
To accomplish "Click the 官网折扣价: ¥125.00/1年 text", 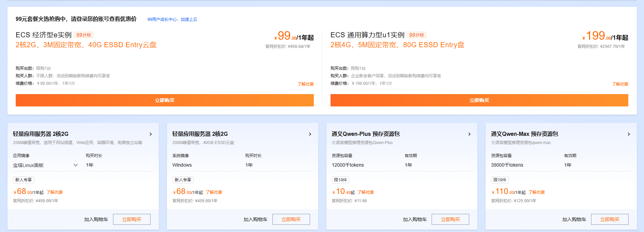I will tap(514, 201).
